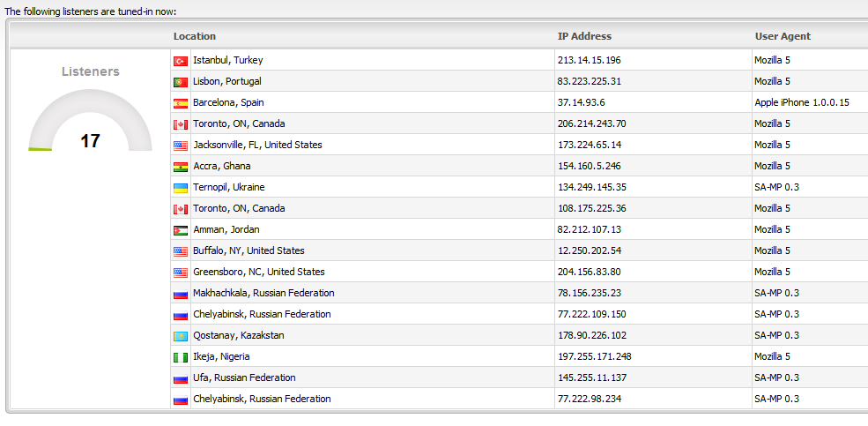Click the Portugal flag icon beside Lisbon

click(181, 82)
